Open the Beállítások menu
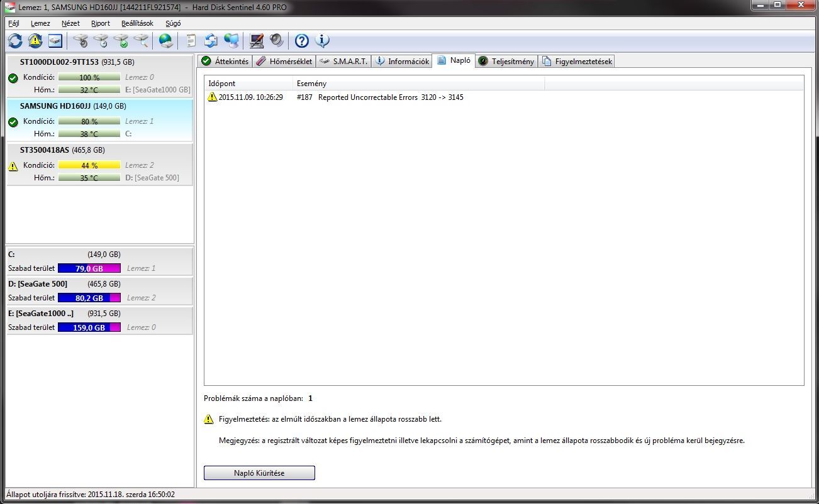The width and height of the screenshot is (819, 504). [x=137, y=23]
